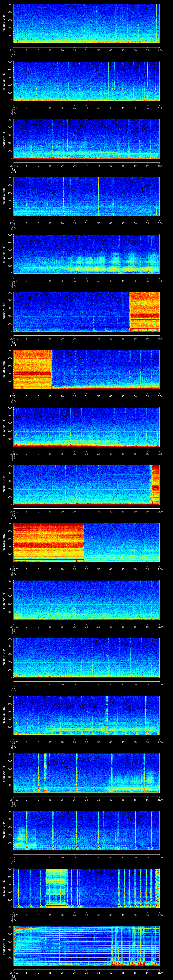173x980 pixels.
Task: Select the '11:00' end time label
Action: coord(160,569)
